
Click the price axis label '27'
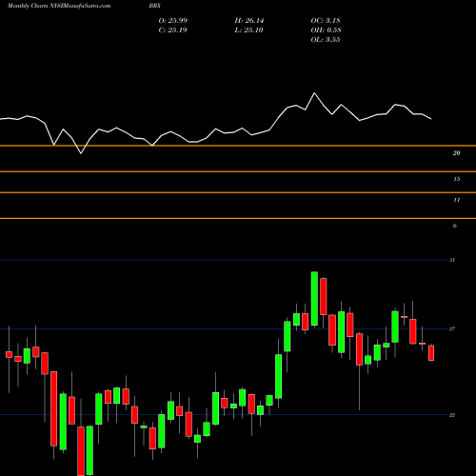(x=452, y=329)
